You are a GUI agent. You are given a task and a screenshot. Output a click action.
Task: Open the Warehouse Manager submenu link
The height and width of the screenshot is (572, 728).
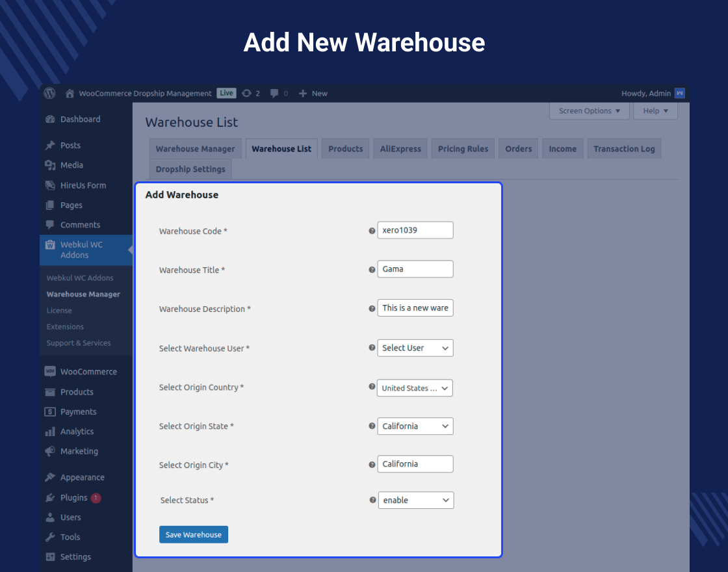coord(83,294)
